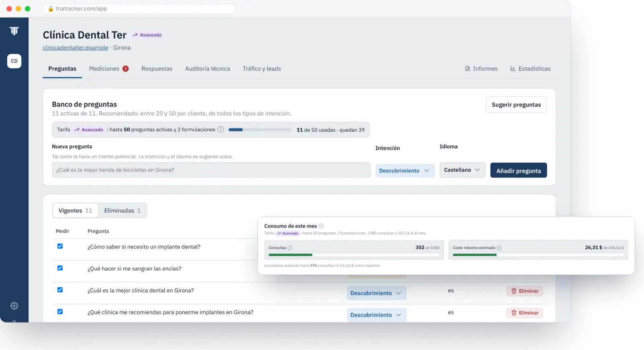Open the Respuestas tab
The width and height of the screenshot is (644, 350).
coord(157,69)
